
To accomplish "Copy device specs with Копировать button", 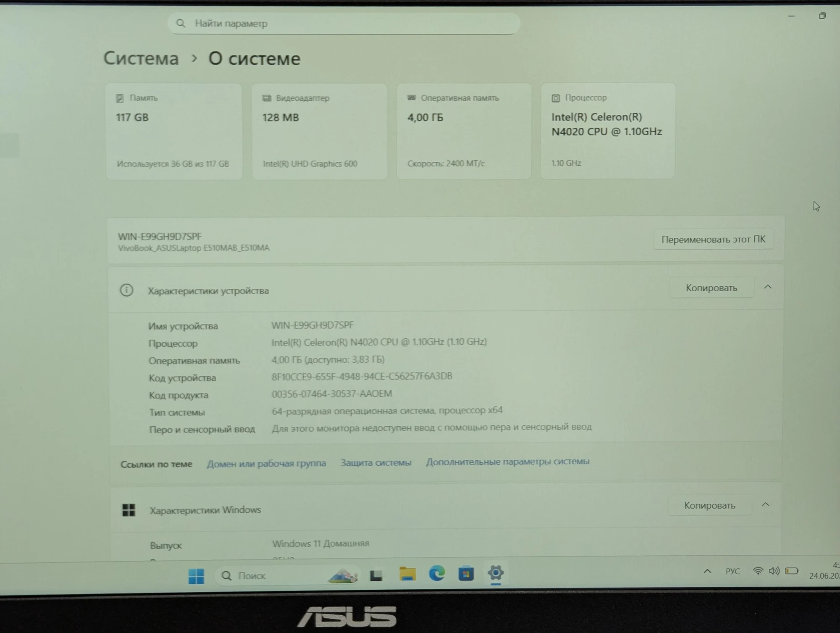I will [x=711, y=288].
